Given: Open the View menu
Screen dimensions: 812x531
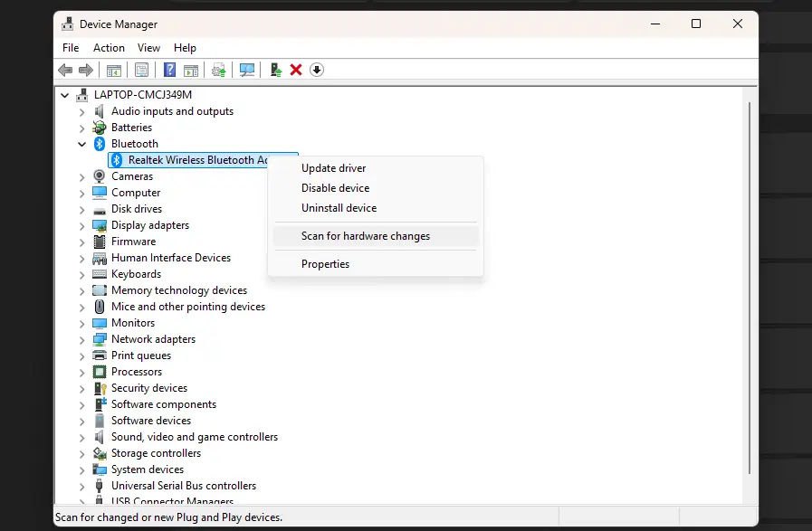Looking at the screenshot, I should 148,47.
